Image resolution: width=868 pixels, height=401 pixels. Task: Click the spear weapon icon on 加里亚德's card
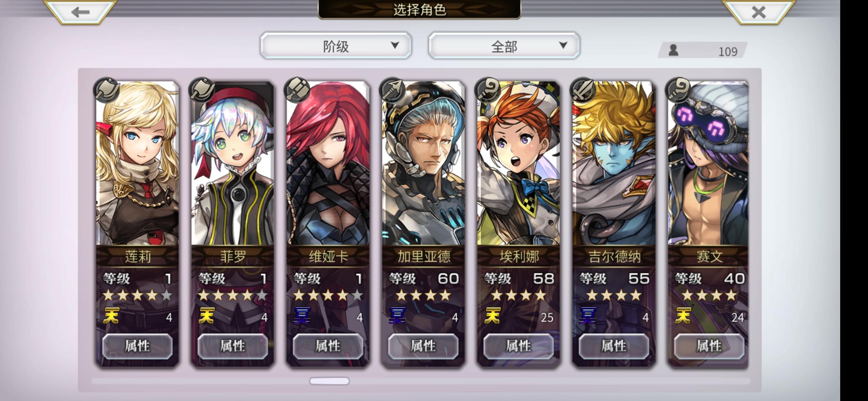(x=392, y=90)
